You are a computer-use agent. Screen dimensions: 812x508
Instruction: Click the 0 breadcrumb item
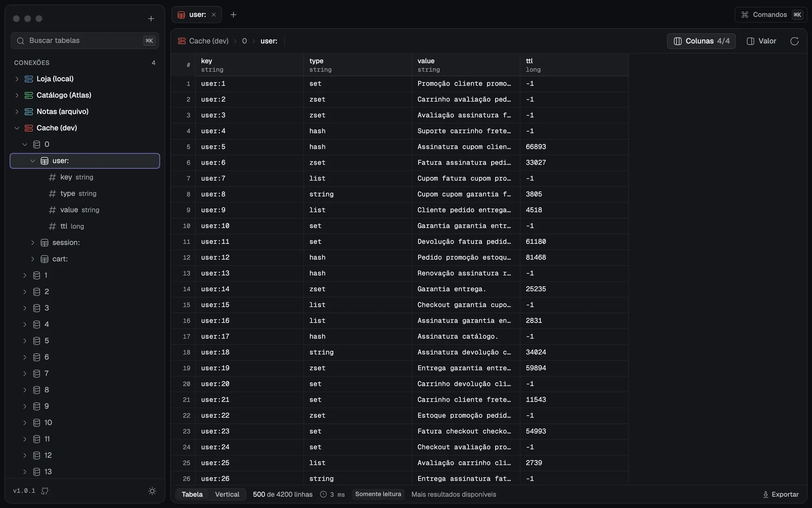click(x=244, y=41)
